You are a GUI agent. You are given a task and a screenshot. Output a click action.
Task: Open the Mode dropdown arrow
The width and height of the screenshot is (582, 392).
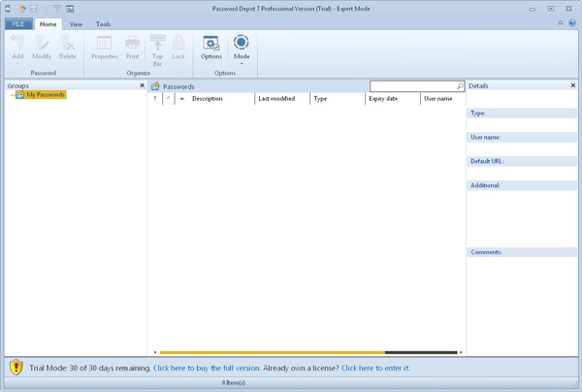(x=242, y=64)
